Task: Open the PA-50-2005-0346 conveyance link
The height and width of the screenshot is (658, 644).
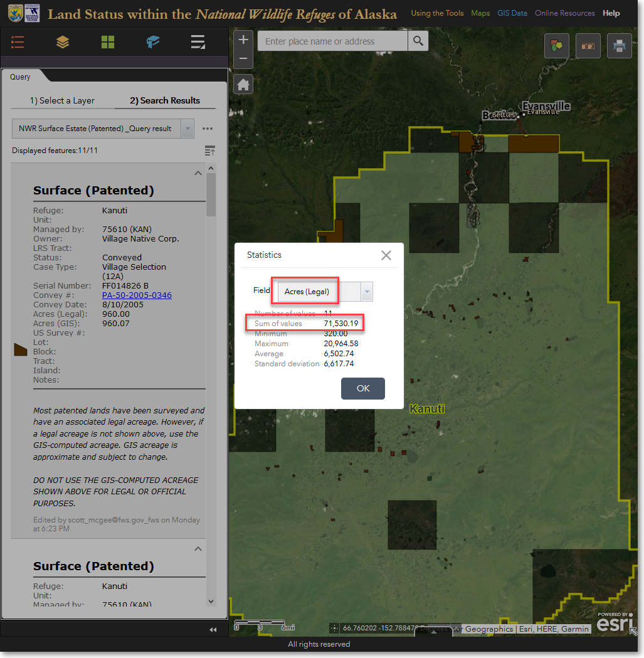Action: click(137, 295)
